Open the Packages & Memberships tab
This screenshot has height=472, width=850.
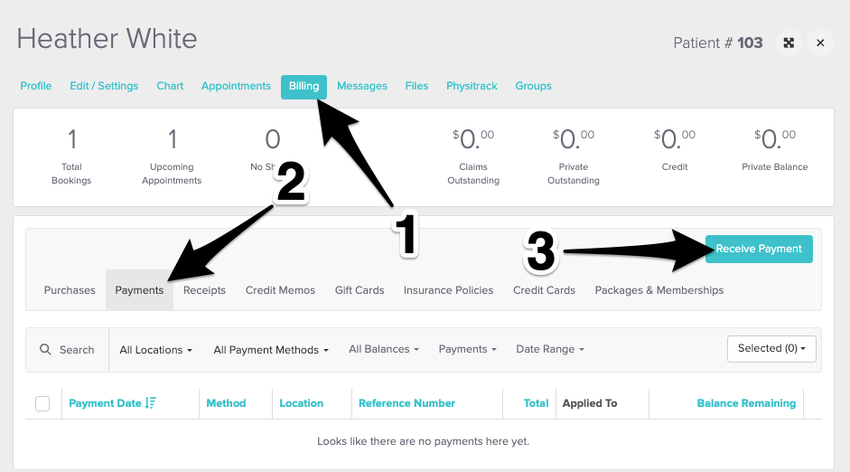tap(659, 290)
